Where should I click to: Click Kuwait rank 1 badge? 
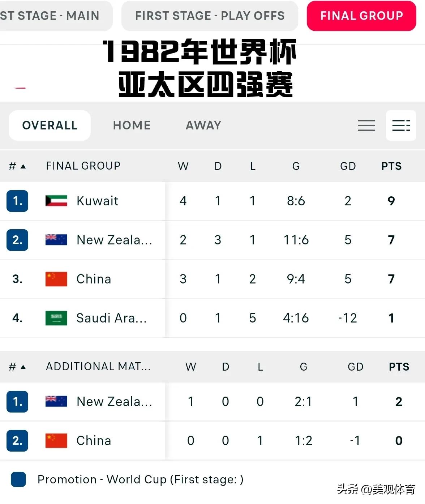(17, 201)
